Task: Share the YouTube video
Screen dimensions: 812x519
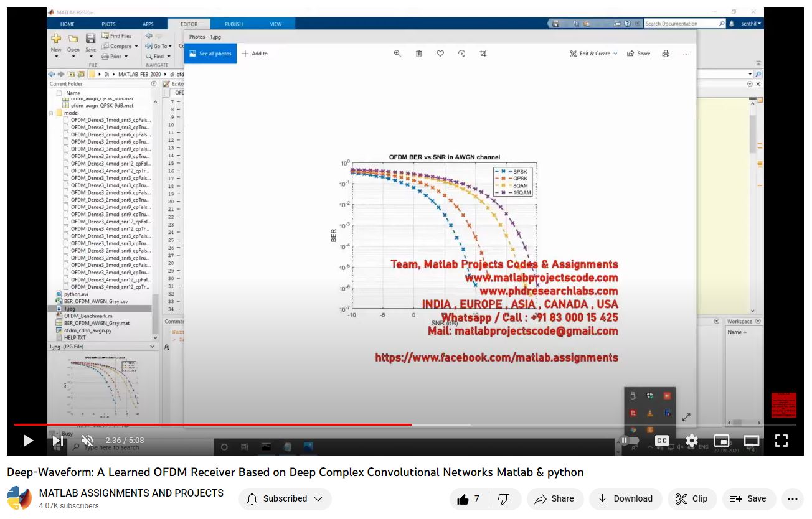Action: (x=554, y=498)
